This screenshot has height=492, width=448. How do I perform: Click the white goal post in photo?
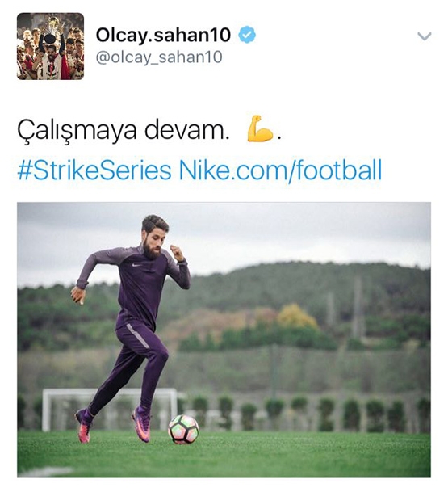110,408
